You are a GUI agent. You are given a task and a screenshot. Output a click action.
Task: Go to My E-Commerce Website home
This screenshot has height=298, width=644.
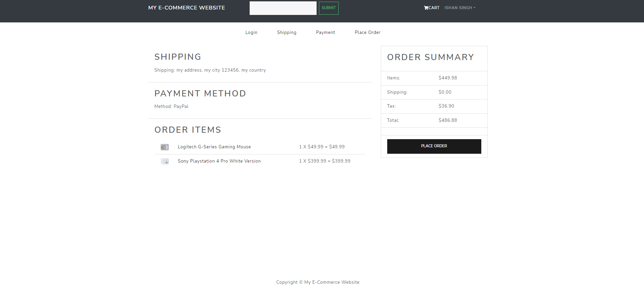click(186, 8)
